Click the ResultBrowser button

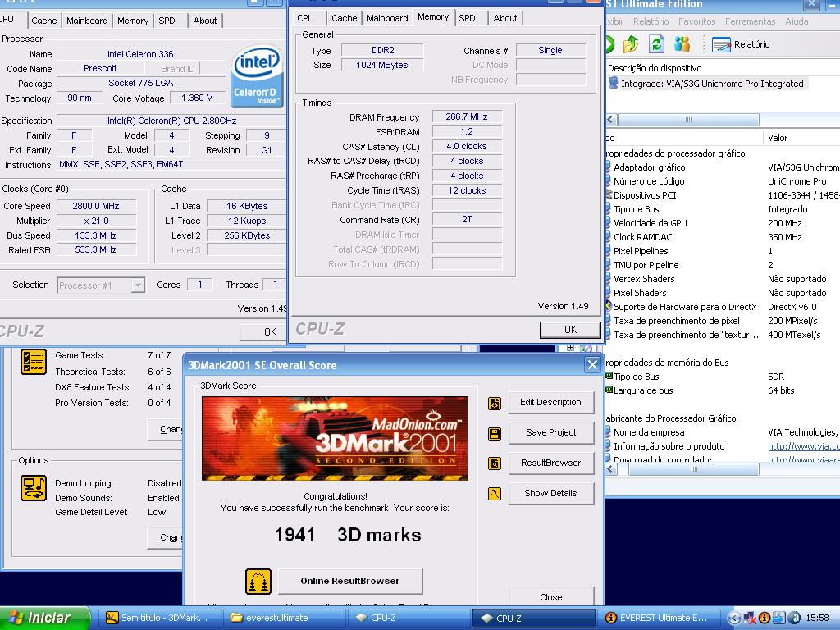click(550, 463)
